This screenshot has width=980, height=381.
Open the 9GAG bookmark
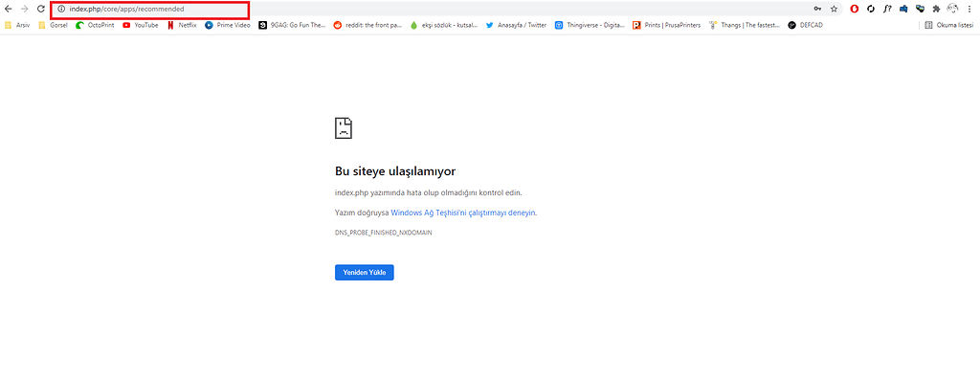[293, 26]
